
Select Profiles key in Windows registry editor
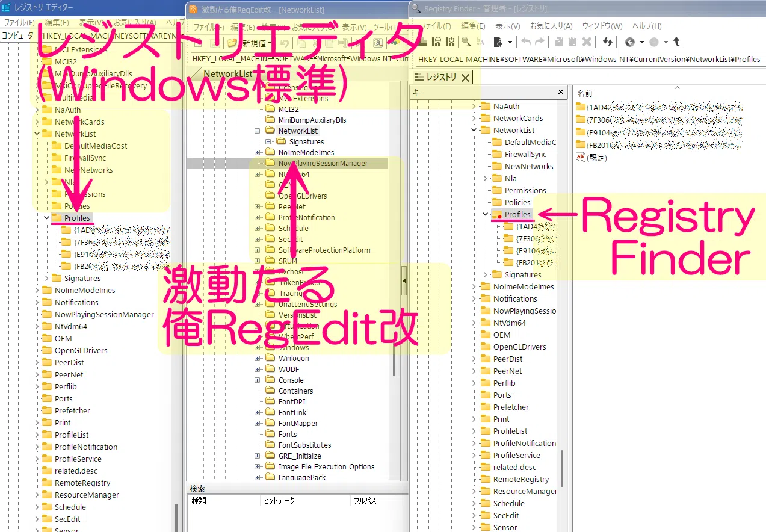[77, 218]
